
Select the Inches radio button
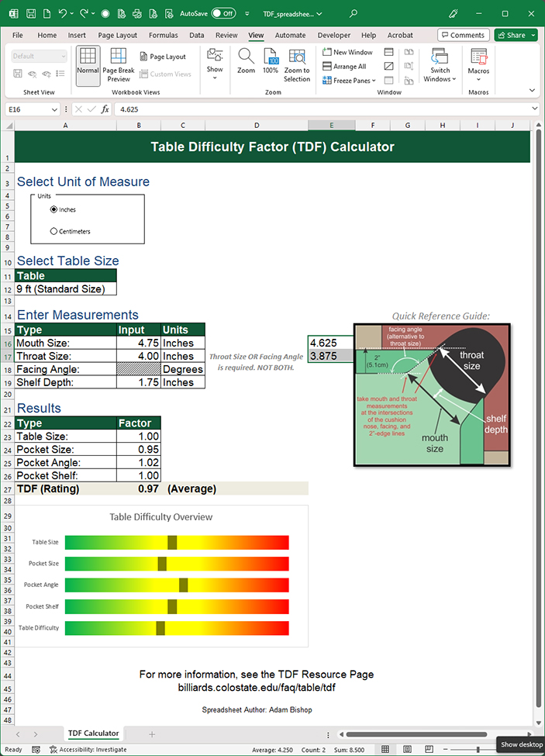(53, 209)
